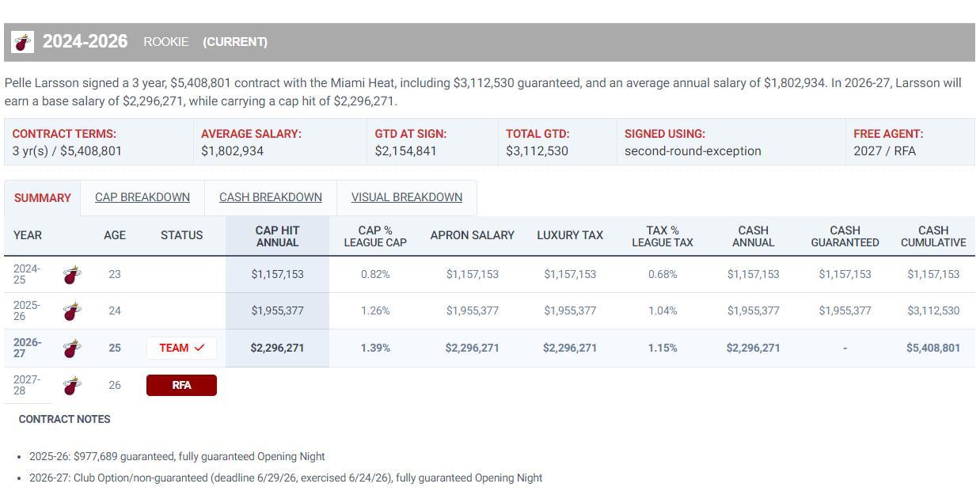Click the 2026-27 cap hit value $2,296,271
Screen dimensions: 980x495
(x=277, y=348)
